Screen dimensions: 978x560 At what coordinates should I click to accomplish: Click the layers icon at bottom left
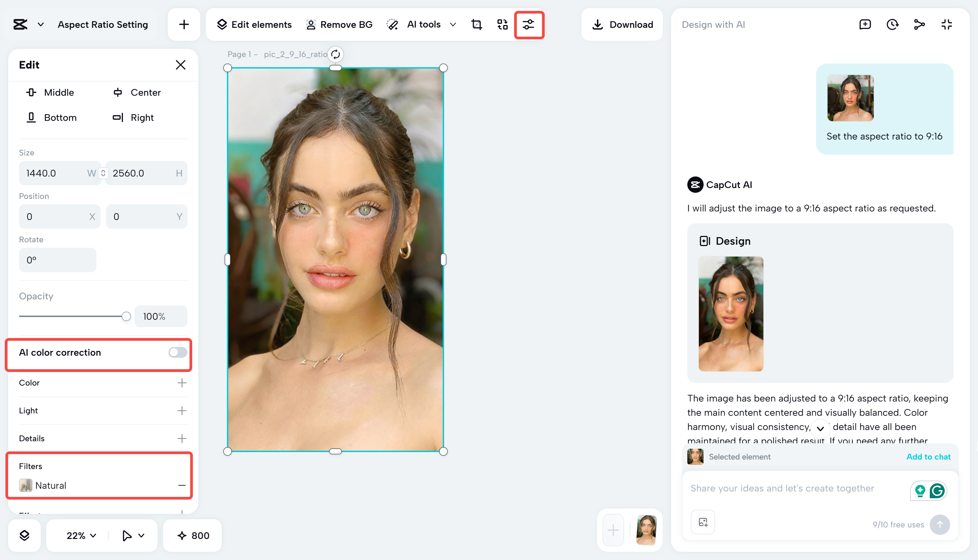point(24,535)
